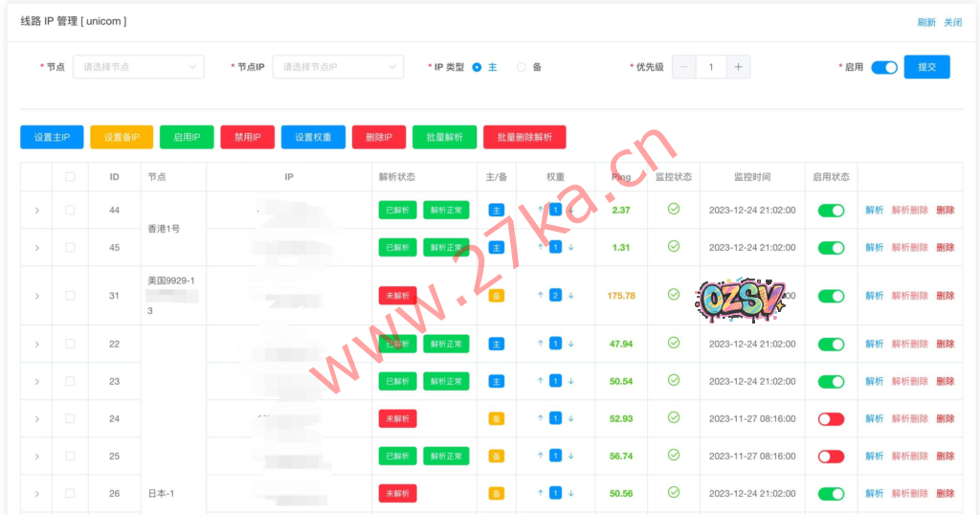Click 解析删除 link for ID 31

(x=909, y=296)
